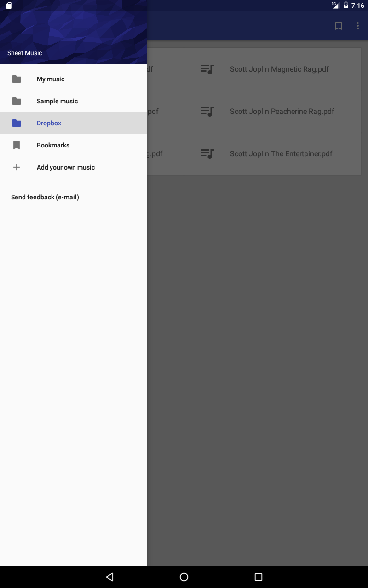Tap the bookmark icon in top toolbar
This screenshot has height=588, width=368.
[x=339, y=26]
